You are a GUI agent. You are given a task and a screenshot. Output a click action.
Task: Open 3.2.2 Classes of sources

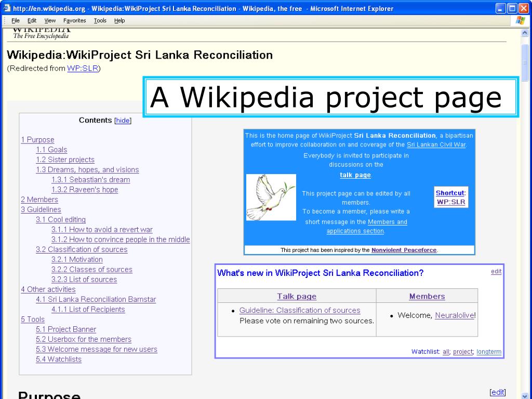click(92, 270)
